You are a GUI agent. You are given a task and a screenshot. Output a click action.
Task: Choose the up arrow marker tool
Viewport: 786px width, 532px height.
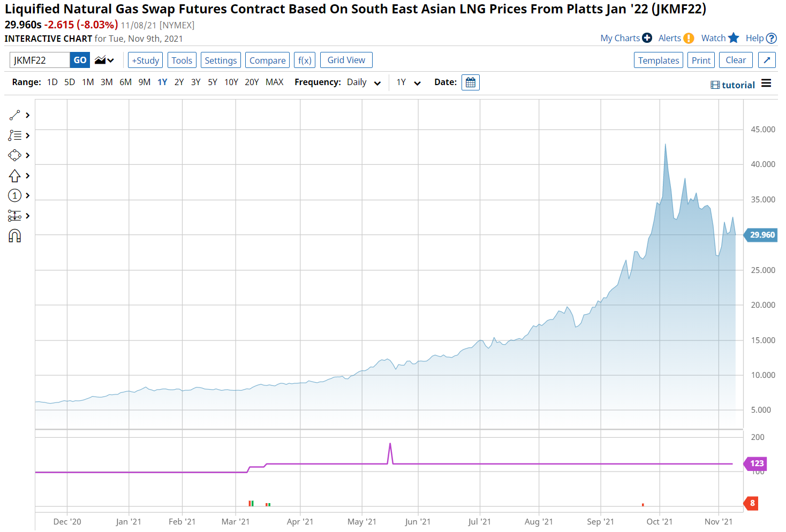(14, 176)
